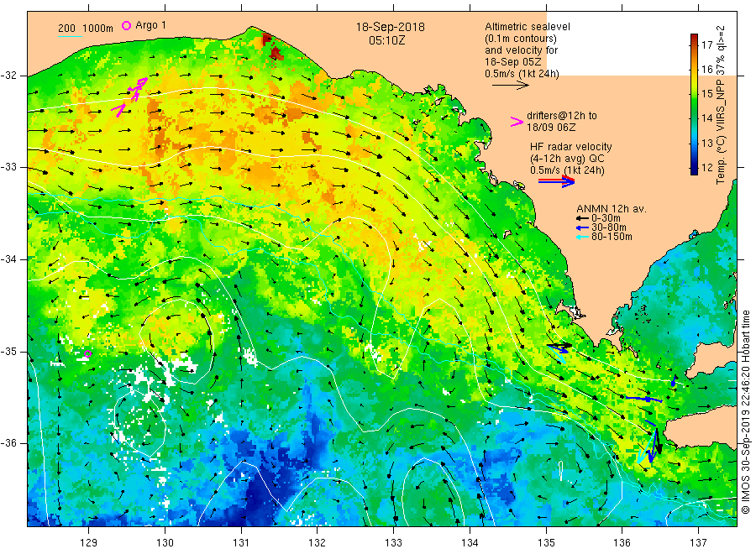Click the IMOS copyright timestamp text
This screenshot has height=554, width=756.
tap(745, 412)
